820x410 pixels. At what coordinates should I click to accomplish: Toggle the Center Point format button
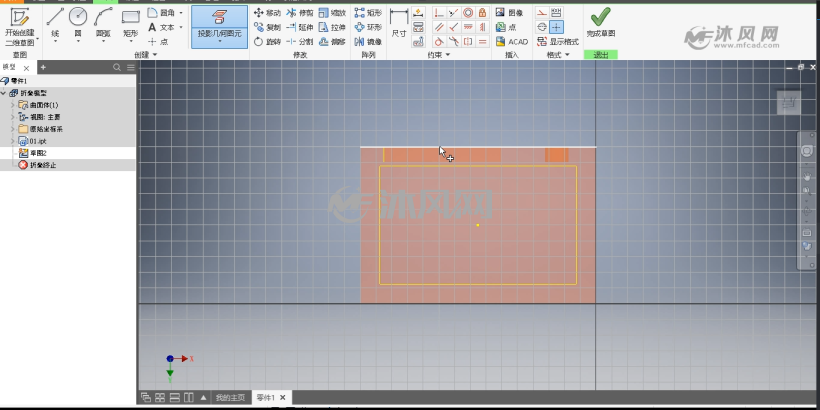(557, 27)
